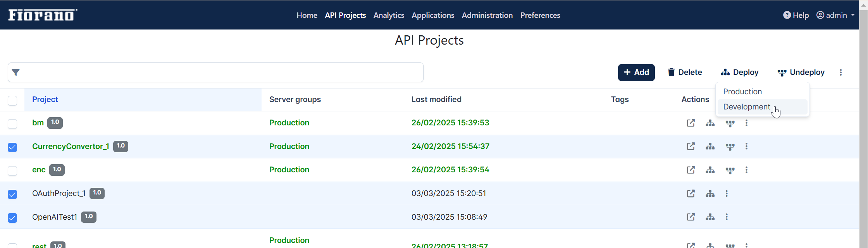
Task: Click the filter funnel icon
Action: (16, 72)
